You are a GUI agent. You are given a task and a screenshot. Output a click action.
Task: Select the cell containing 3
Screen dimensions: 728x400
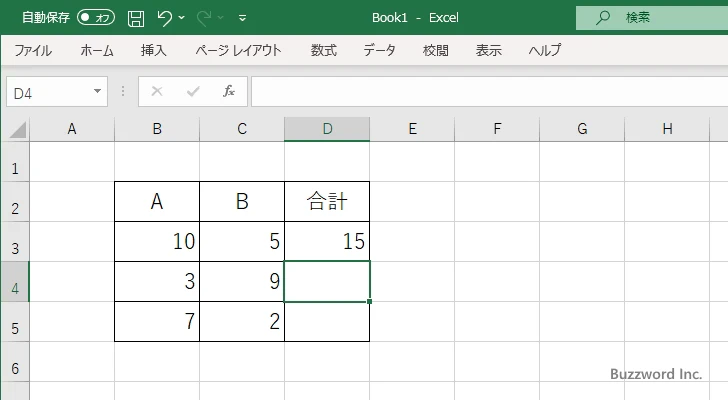coord(157,281)
